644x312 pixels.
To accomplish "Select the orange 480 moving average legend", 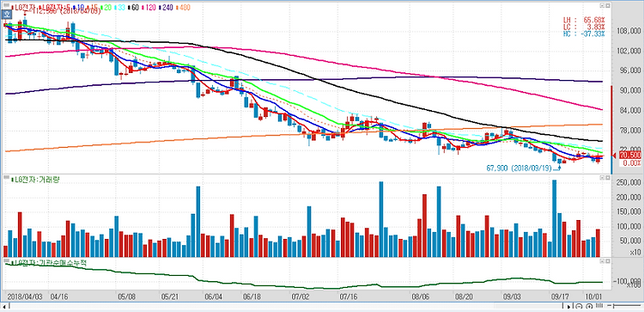I will [x=183, y=7].
